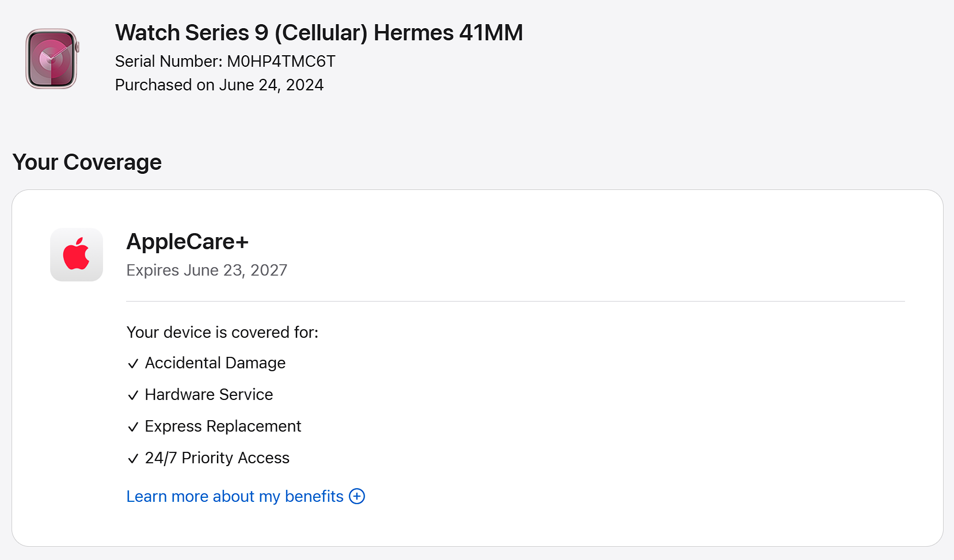954x560 pixels.
Task: Click the checkmark beside Express Replacement
Action: (x=133, y=427)
